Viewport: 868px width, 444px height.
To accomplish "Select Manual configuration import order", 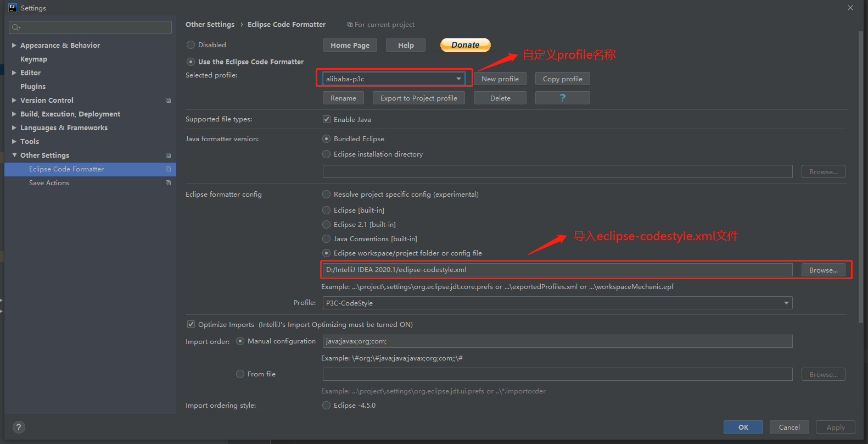I will 240,341.
